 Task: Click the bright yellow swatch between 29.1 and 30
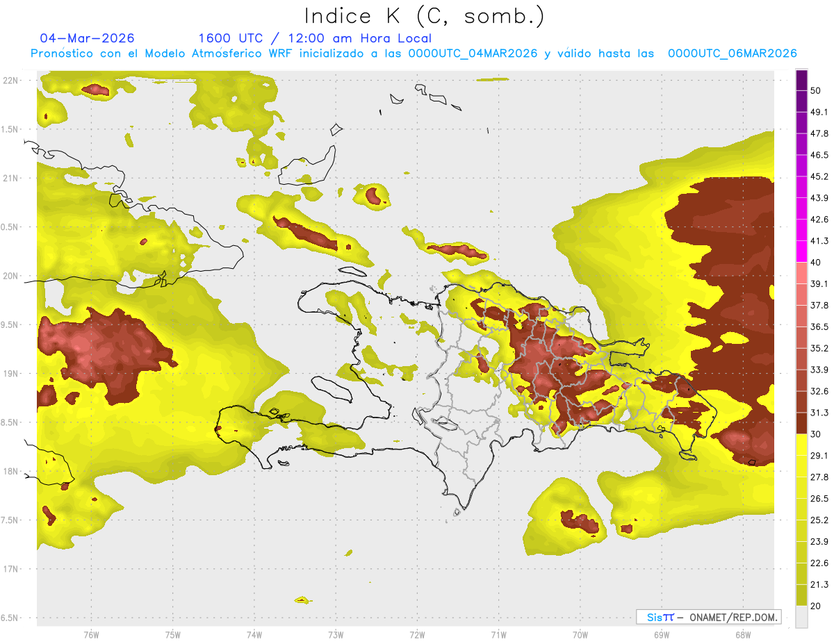click(x=801, y=445)
